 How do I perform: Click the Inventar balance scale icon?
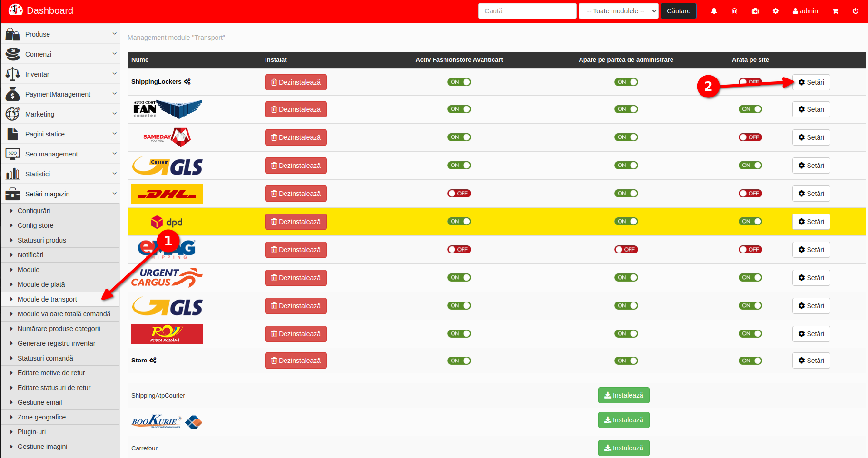[12, 74]
